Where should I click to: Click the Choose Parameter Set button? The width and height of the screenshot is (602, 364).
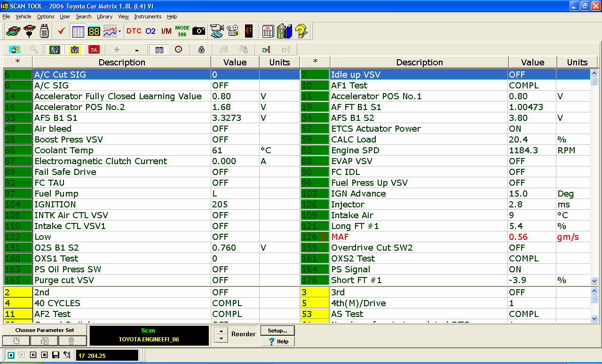pyautogui.click(x=44, y=330)
